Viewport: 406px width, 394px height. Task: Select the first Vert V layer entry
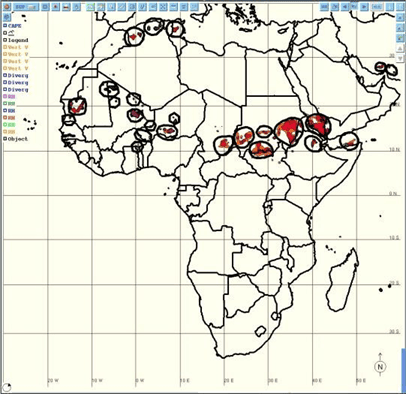pyautogui.click(x=18, y=47)
